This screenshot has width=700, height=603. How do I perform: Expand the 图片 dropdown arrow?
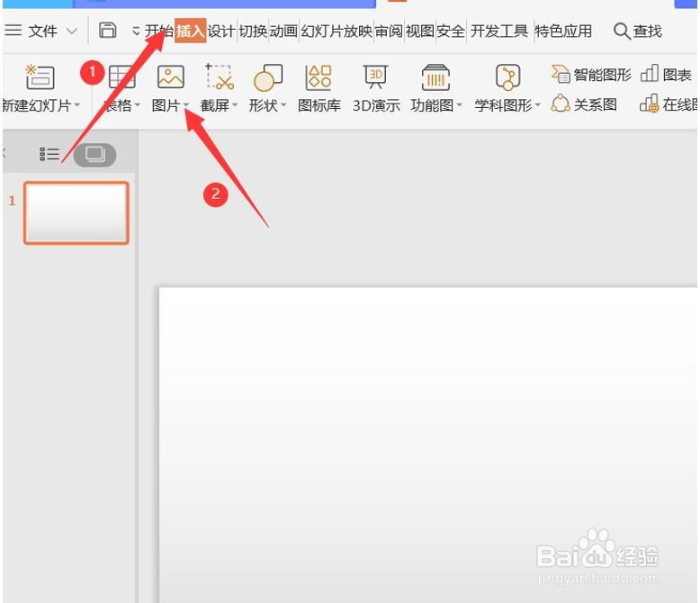[186, 105]
